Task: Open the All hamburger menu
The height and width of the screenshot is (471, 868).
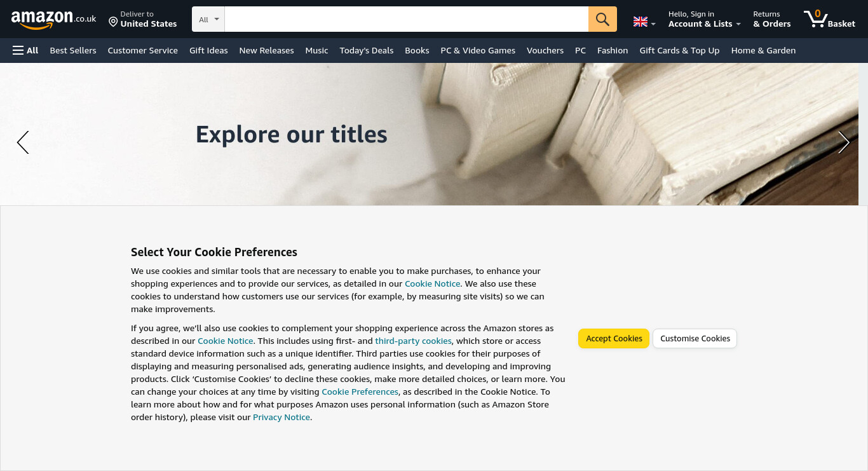Action: 25,50
